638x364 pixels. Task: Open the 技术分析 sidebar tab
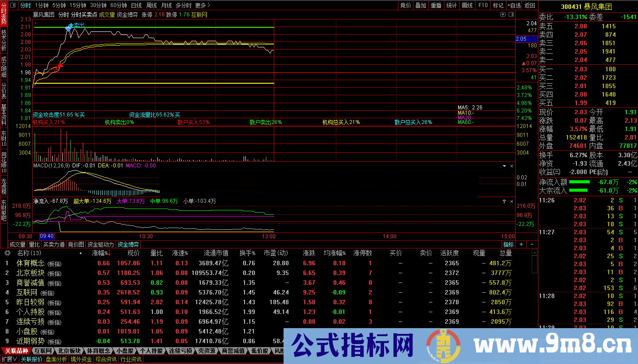coord(4,40)
